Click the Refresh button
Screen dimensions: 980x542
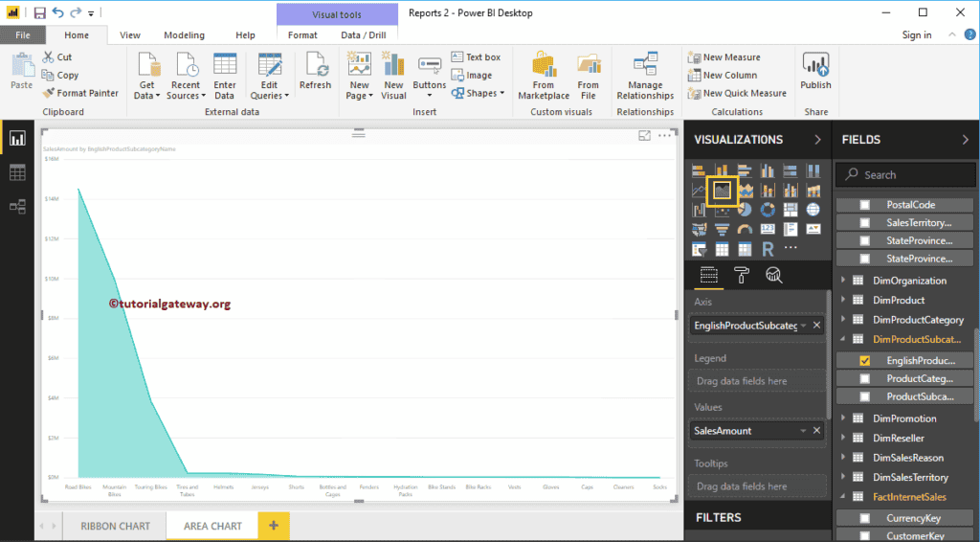(x=315, y=71)
